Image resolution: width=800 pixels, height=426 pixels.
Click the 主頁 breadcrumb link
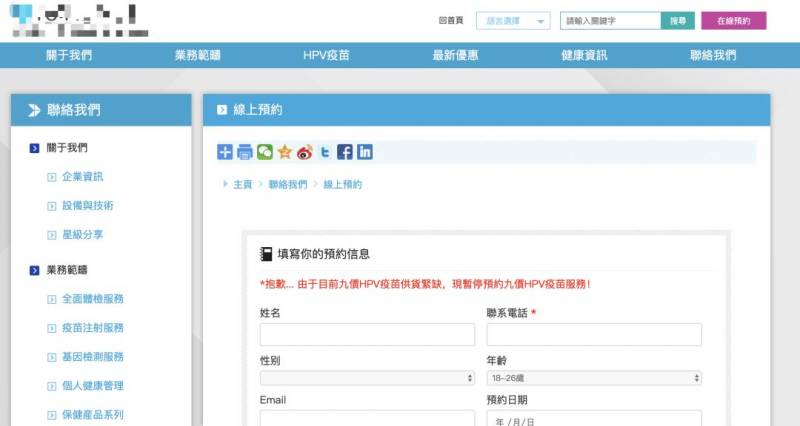tap(242, 185)
